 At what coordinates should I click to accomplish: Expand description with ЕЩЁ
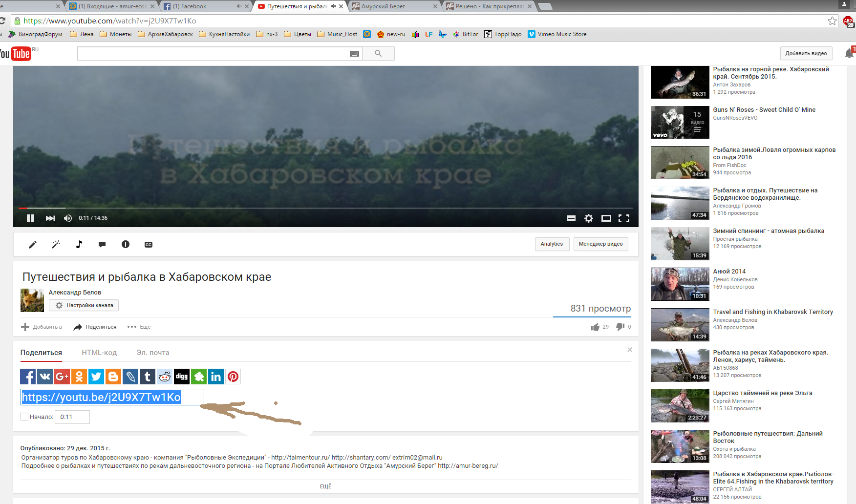(x=325, y=486)
